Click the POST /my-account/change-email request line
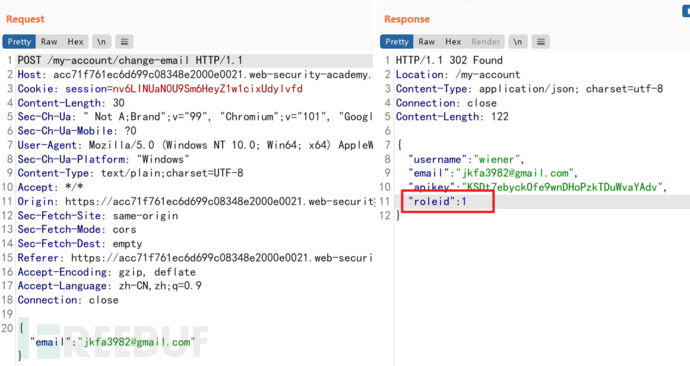The height and width of the screenshot is (366, 690). [130, 60]
